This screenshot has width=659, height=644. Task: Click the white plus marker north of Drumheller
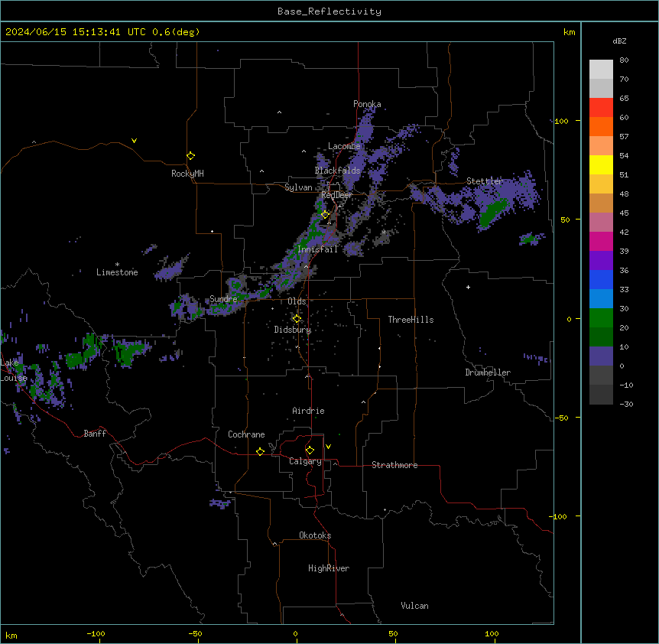tap(468, 287)
